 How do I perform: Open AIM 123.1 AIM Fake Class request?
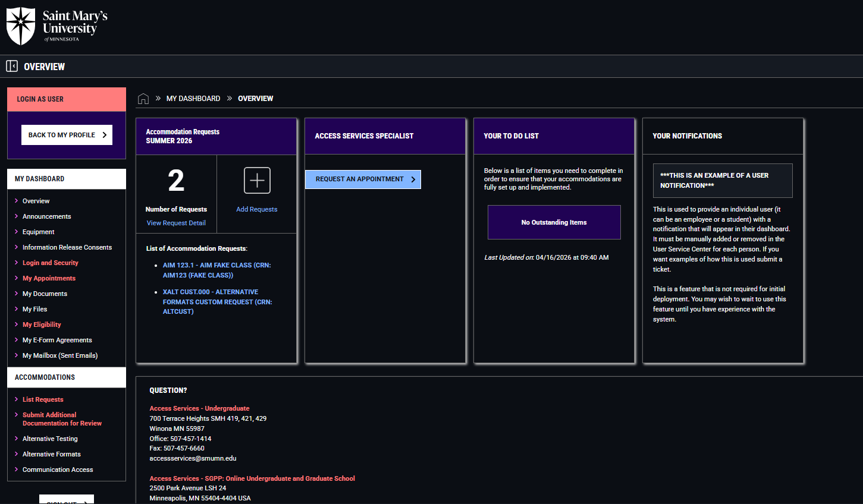[217, 270]
